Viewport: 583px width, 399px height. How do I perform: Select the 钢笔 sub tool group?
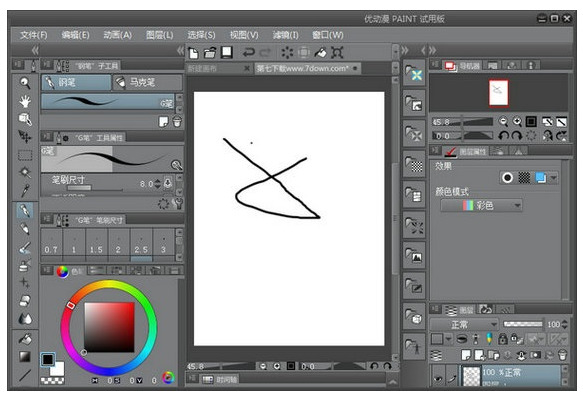76,82
